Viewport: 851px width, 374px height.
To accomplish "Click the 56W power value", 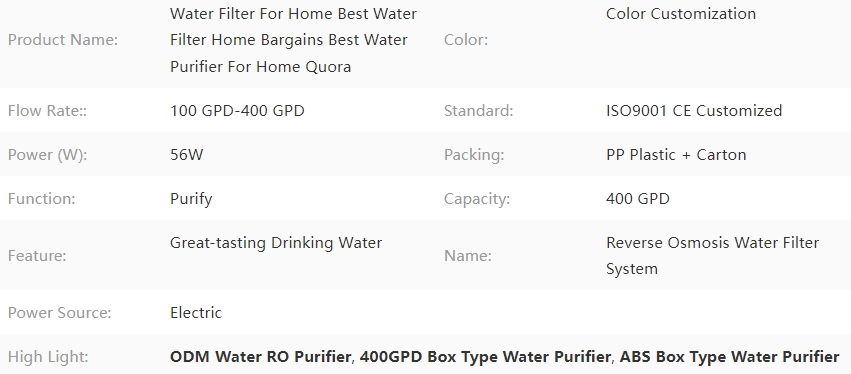I will pos(187,155).
